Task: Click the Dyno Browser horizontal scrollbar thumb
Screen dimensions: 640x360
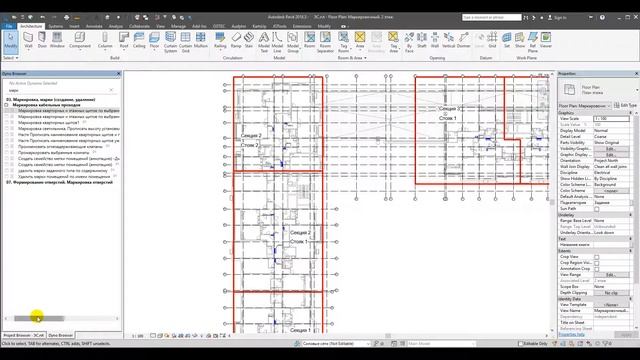Action: point(39,318)
